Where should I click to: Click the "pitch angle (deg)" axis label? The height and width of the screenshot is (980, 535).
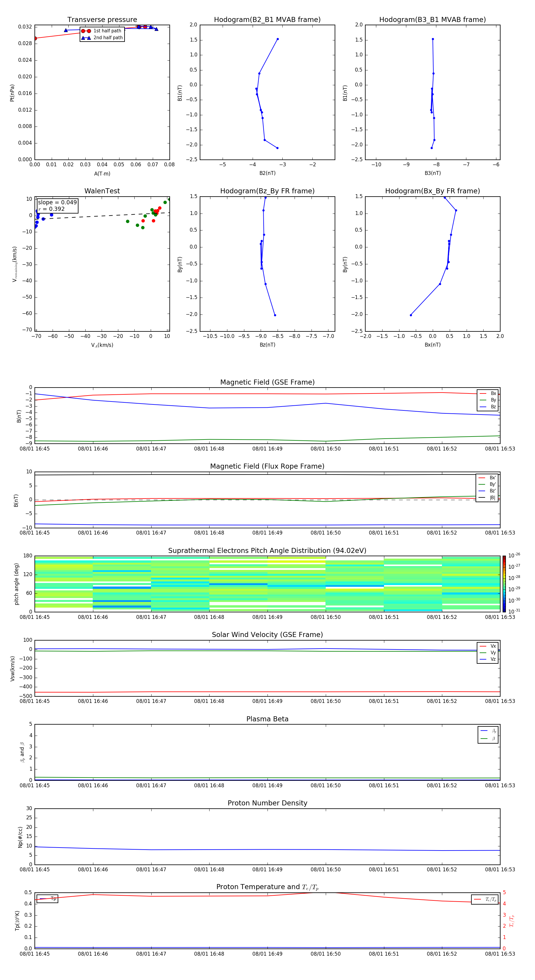pos(16,584)
